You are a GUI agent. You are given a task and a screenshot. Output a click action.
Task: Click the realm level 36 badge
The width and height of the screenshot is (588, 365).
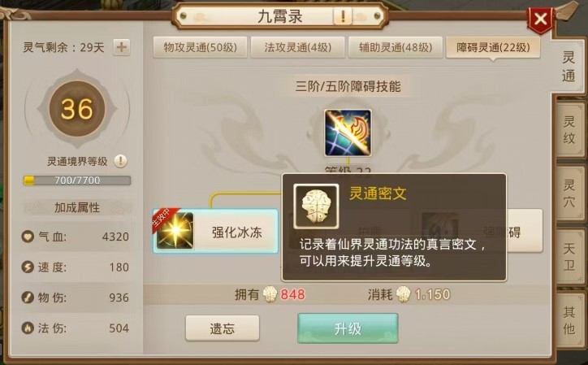tap(77, 109)
